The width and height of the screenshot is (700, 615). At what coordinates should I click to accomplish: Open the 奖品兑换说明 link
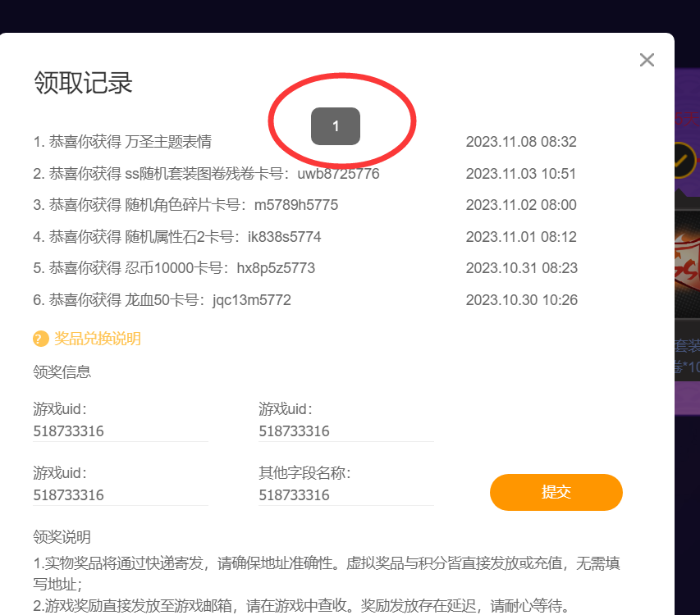98,339
